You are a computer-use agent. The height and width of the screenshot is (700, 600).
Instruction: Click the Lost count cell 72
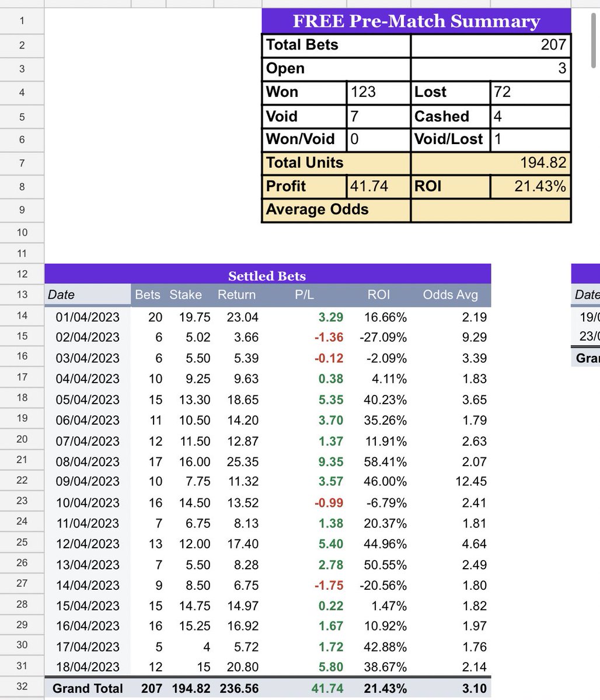pos(531,92)
